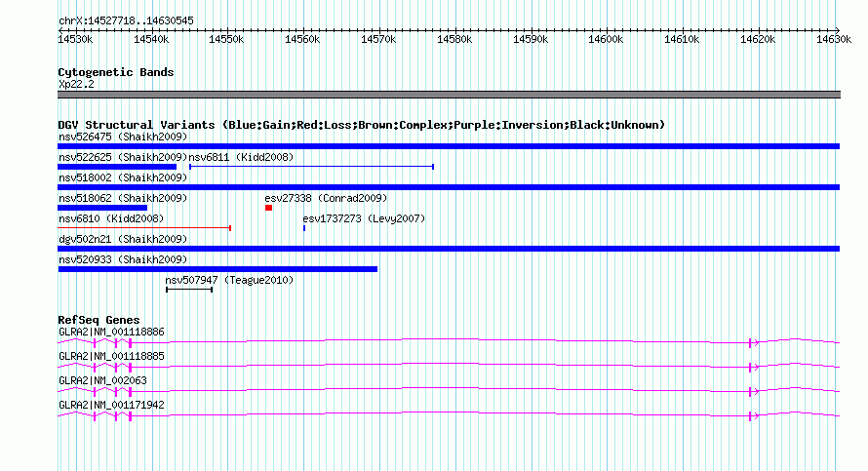The height and width of the screenshot is (471, 868).
Task: Open variant label esv27338 (Conrad2009)
Action: (326, 198)
